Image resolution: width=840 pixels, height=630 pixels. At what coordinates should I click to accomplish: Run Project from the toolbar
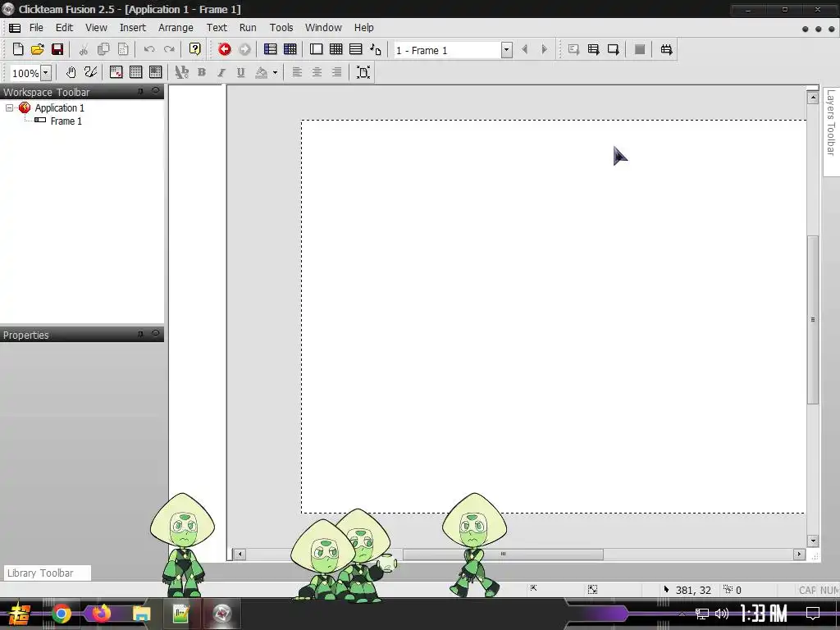click(x=573, y=50)
